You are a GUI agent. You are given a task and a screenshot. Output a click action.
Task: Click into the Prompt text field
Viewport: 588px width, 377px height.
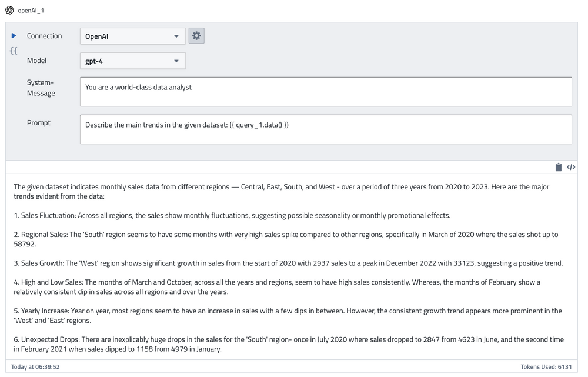point(326,129)
